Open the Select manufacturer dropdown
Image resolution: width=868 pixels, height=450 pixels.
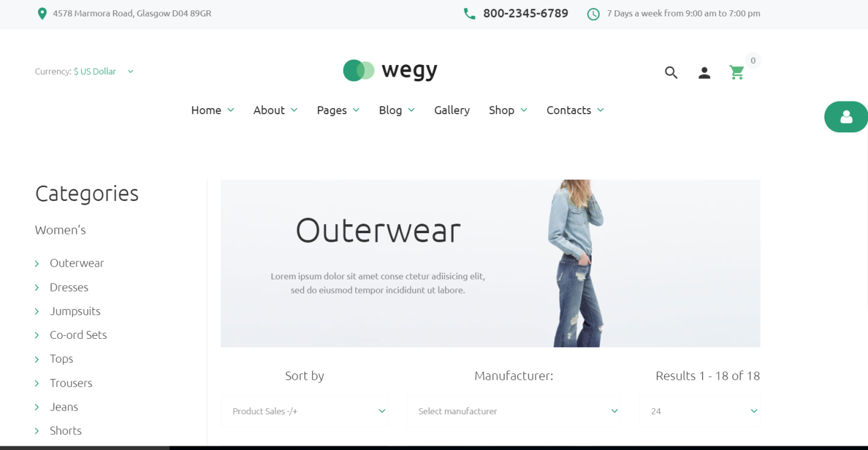pos(514,411)
